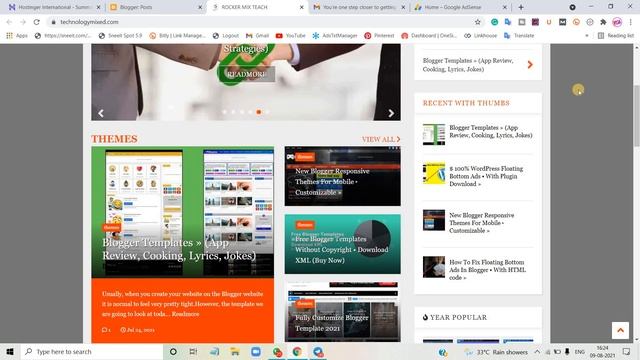640x360 pixels.
Task: Open the Pinterest bookmark
Action: [x=379, y=36]
